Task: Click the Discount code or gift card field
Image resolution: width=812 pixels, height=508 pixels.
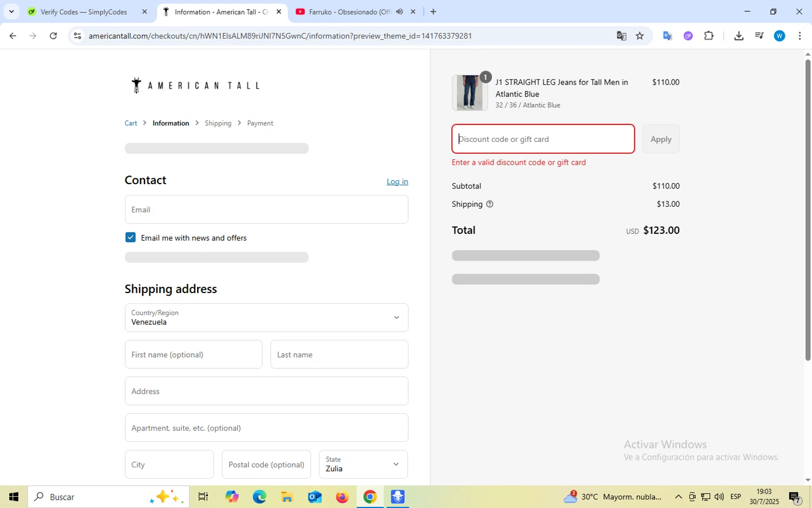Action: (x=543, y=139)
